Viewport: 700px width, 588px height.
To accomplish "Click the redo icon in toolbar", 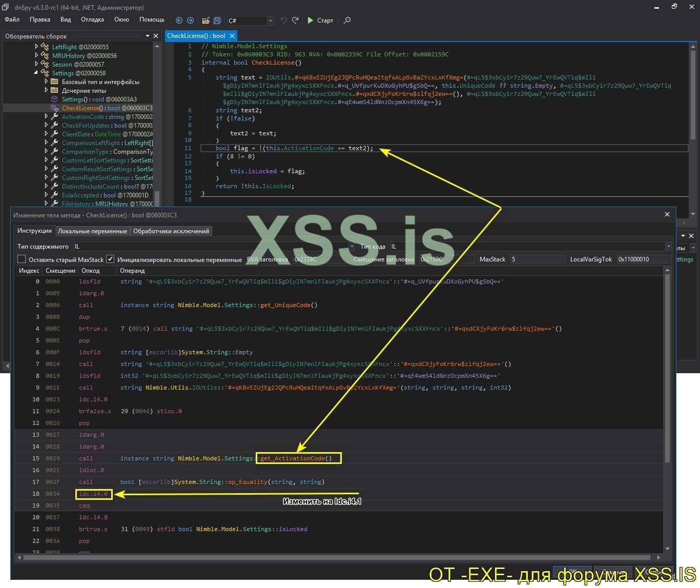I will [295, 21].
